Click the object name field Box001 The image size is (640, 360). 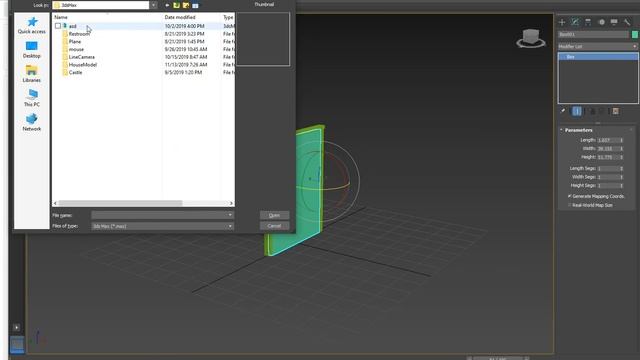[x=593, y=34]
